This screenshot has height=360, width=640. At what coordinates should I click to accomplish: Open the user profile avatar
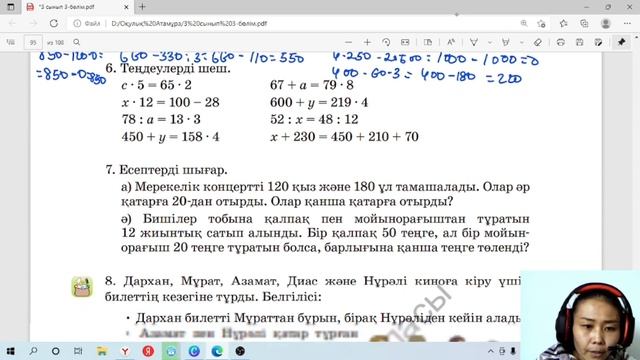click(x=606, y=23)
